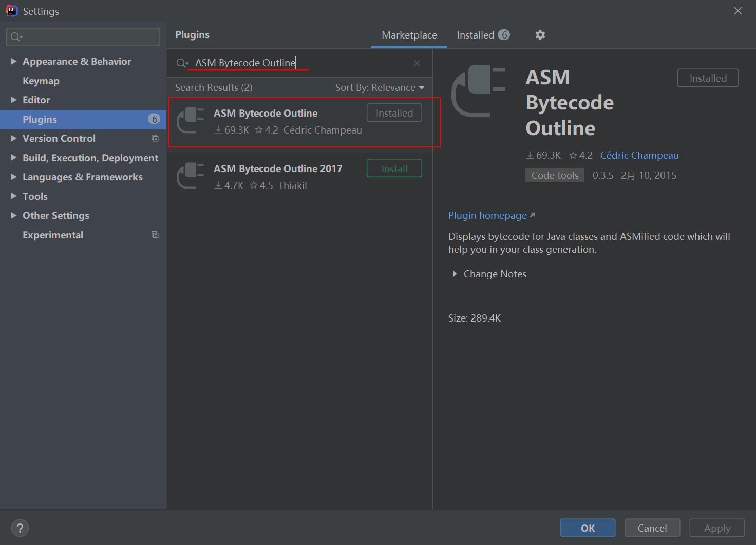The height and width of the screenshot is (545, 756).
Task: Open the Sort By: Relevance dropdown
Action: 380,88
